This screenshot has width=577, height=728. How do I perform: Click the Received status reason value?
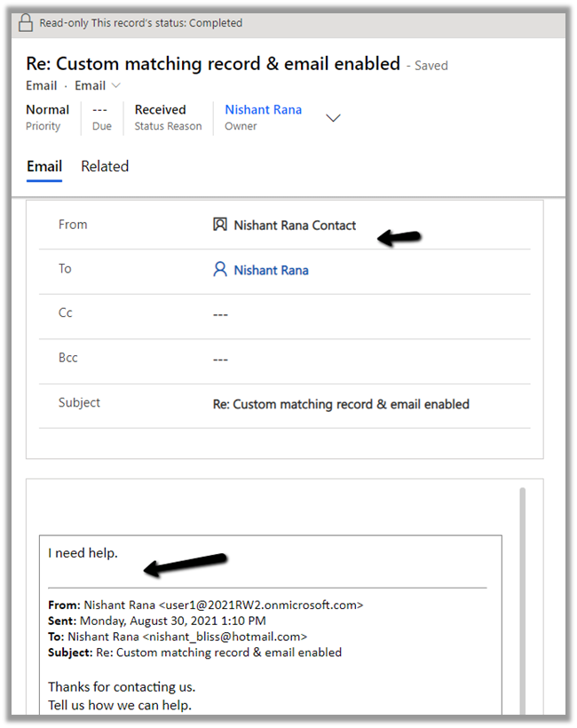click(x=160, y=110)
